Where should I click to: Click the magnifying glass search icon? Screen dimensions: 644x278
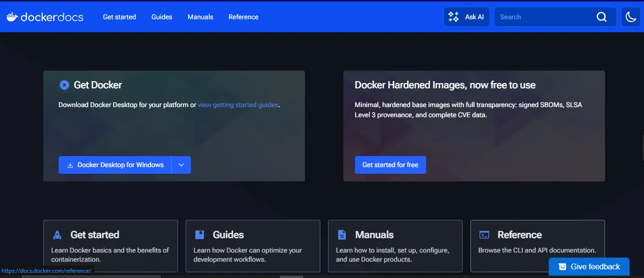(602, 17)
